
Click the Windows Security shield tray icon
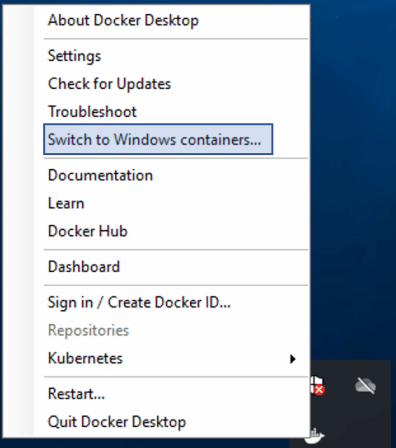click(317, 386)
